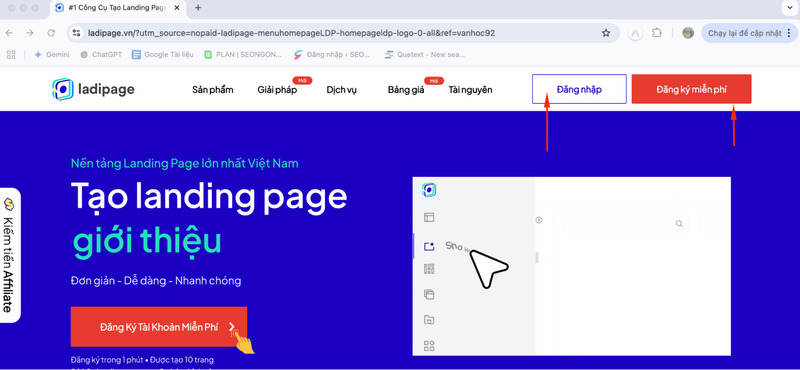Open the Tài nguyên menu

tap(470, 90)
